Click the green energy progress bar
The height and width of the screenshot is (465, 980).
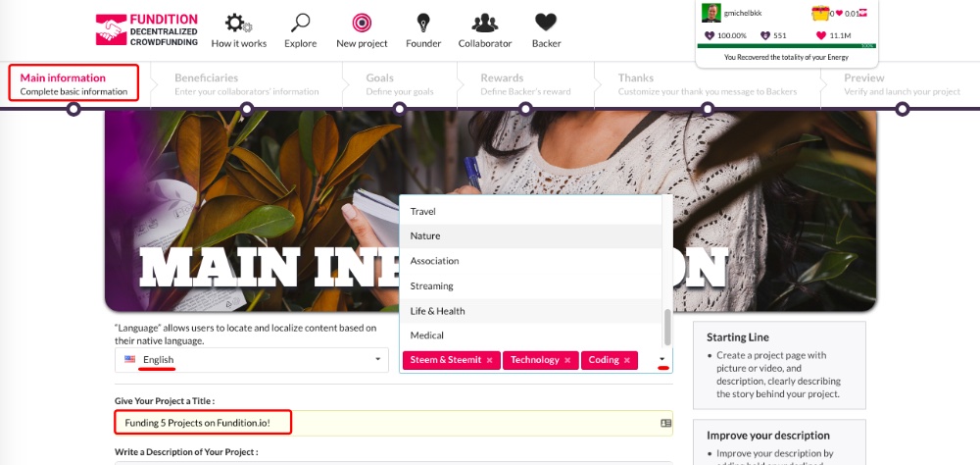(786, 46)
